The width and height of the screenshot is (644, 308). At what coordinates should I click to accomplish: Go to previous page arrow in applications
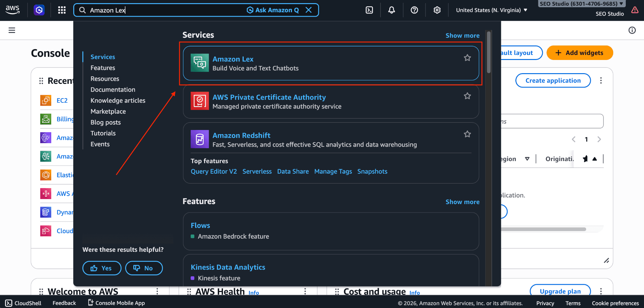pos(574,139)
